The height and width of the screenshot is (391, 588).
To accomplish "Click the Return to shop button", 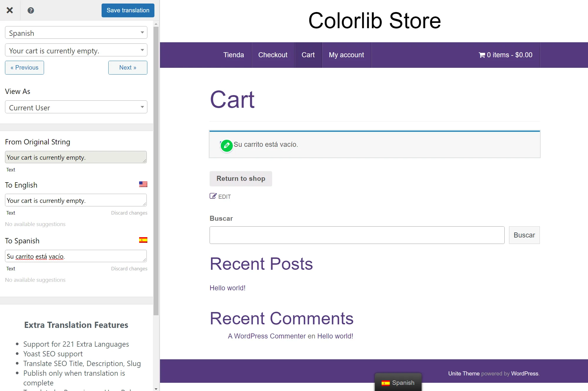I will coord(241,178).
